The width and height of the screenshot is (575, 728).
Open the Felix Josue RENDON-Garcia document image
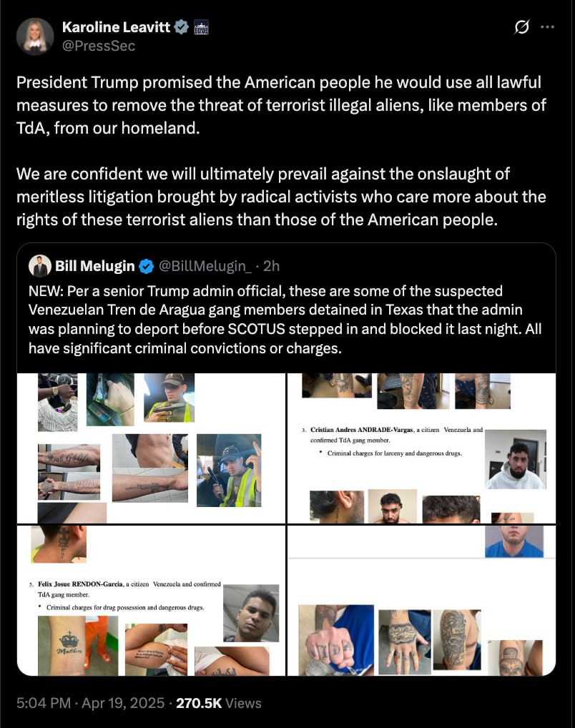click(152, 600)
